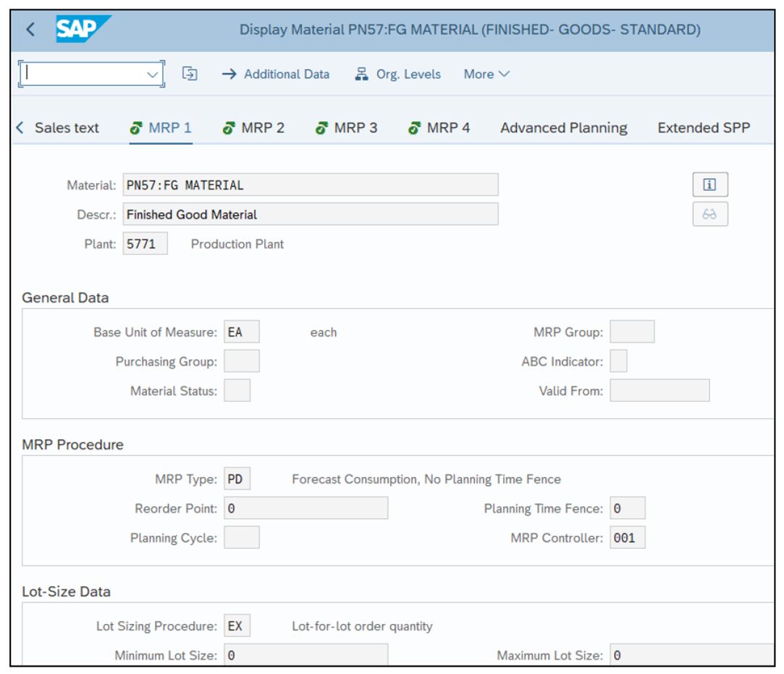This screenshot has width=784, height=674.
Task: Click the Valid From date field
Action: coord(659,390)
